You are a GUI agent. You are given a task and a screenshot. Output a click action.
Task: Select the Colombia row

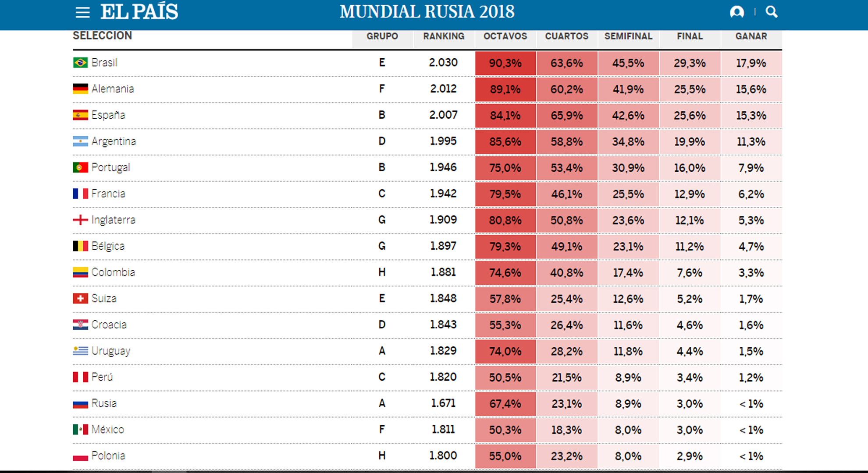pos(263,272)
